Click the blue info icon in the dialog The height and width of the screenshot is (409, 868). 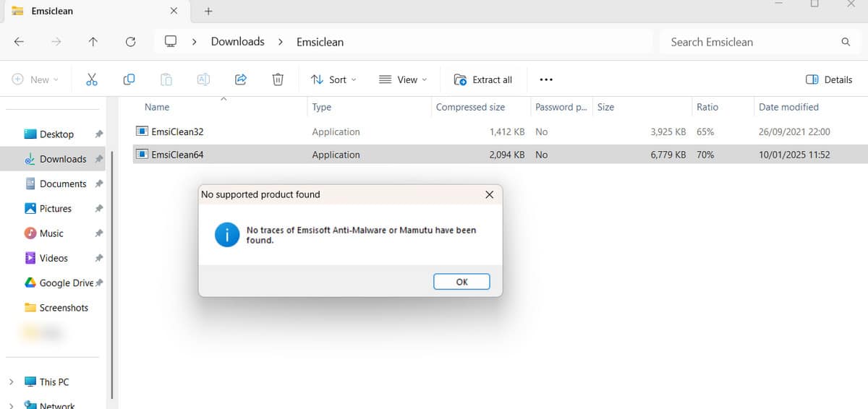227,235
